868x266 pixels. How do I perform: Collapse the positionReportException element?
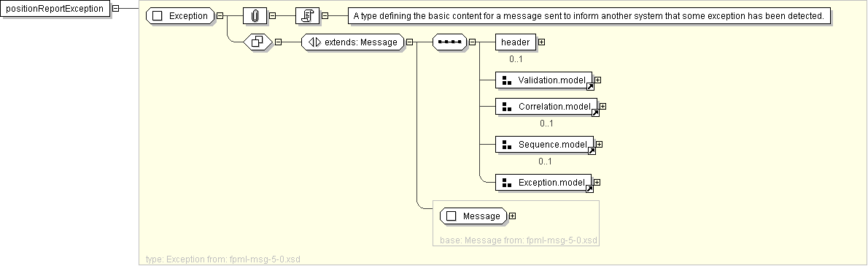click(116, 8)
